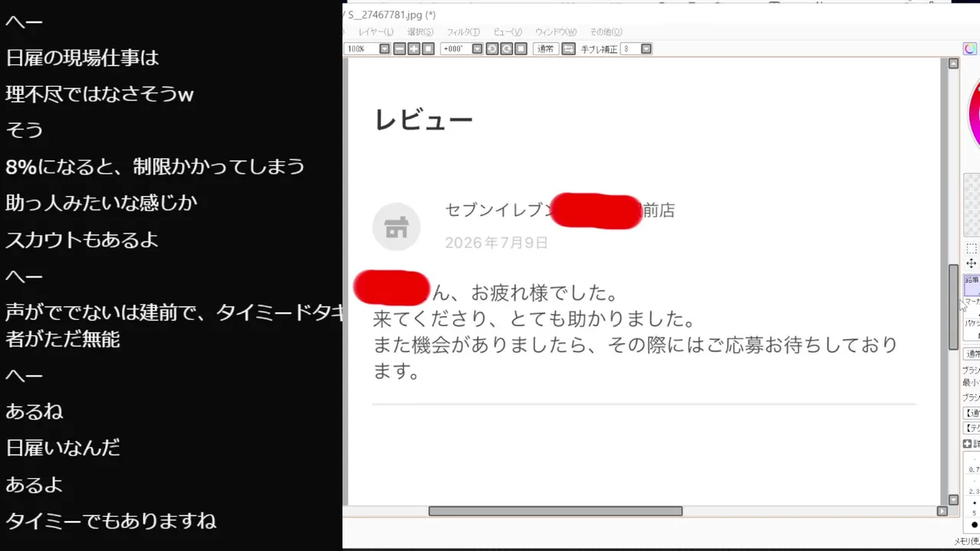Viewport: 980px width, 551px height.
Task: Open the 手ブレ補正 stabilizer dropdown
Action: (646, 49)
